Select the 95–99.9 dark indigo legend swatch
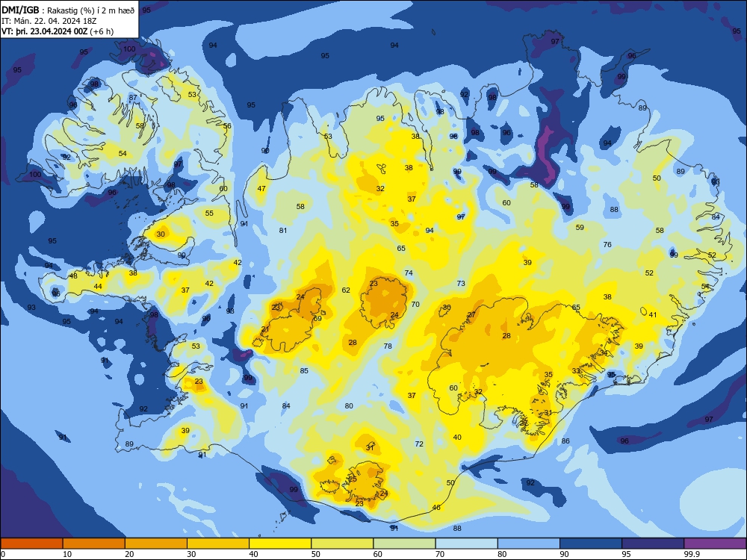This screenshot has height=560, width=747. [x=653, y=544]
